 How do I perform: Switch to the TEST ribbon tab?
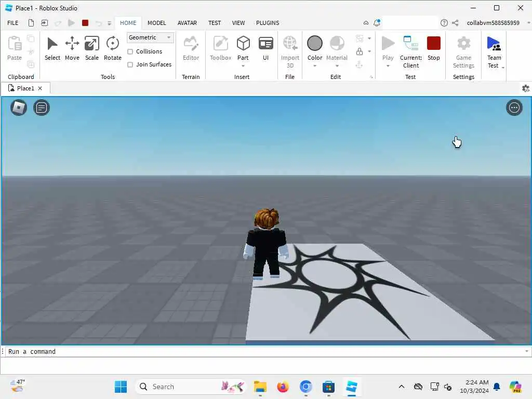(215, 23)
